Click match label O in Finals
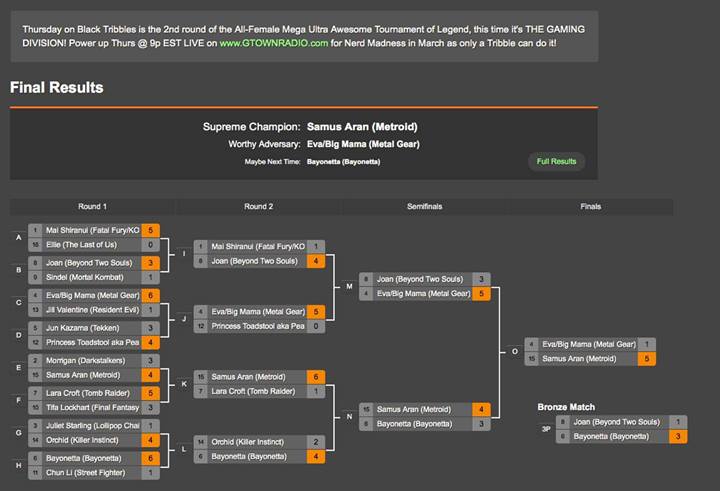This screenshot has width=720, height=491. [515, 351]
